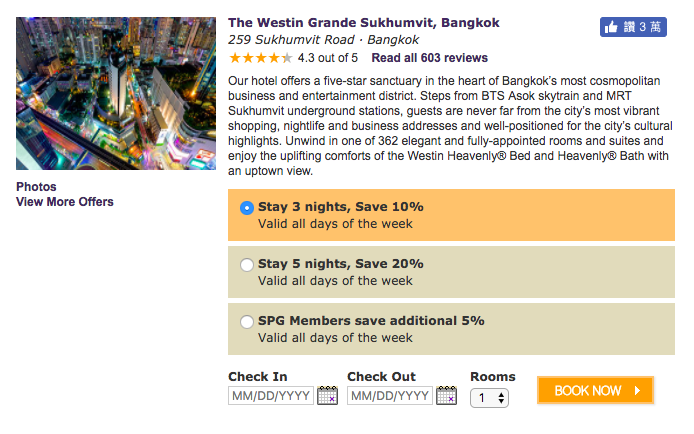Click the Bangkok skyline hotel photo
This screenshot has width=694, height=434.
(x=116, y=93)
